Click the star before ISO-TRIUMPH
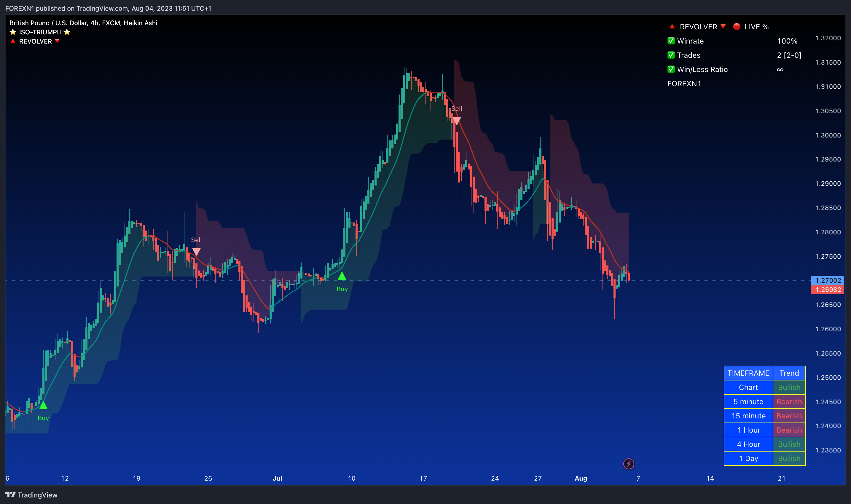Viewport: 851px width, 504px height. coord(13,32)
